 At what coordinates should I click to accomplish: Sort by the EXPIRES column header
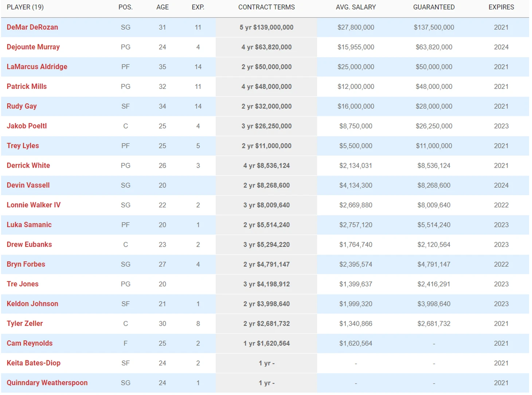tap(501, 7)
